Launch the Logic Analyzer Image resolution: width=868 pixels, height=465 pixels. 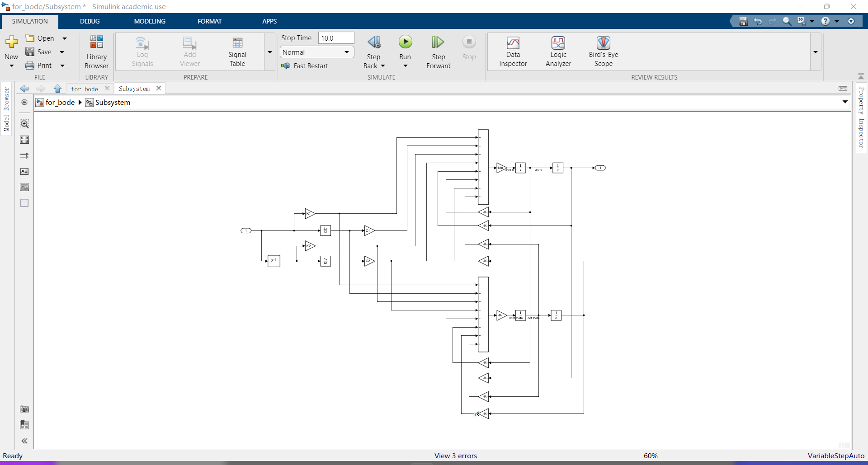(558, 52)
